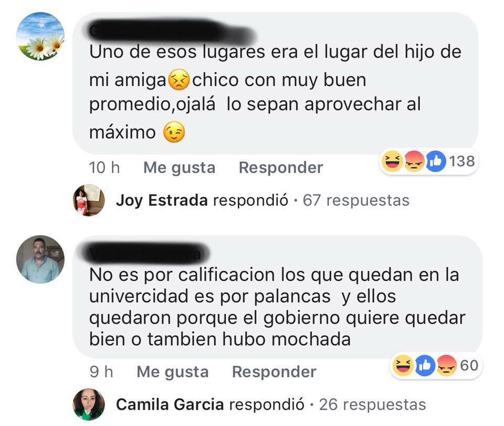Click the angry reaction on the first comment
The image size is (504, 426).
(x=414, y=161)
